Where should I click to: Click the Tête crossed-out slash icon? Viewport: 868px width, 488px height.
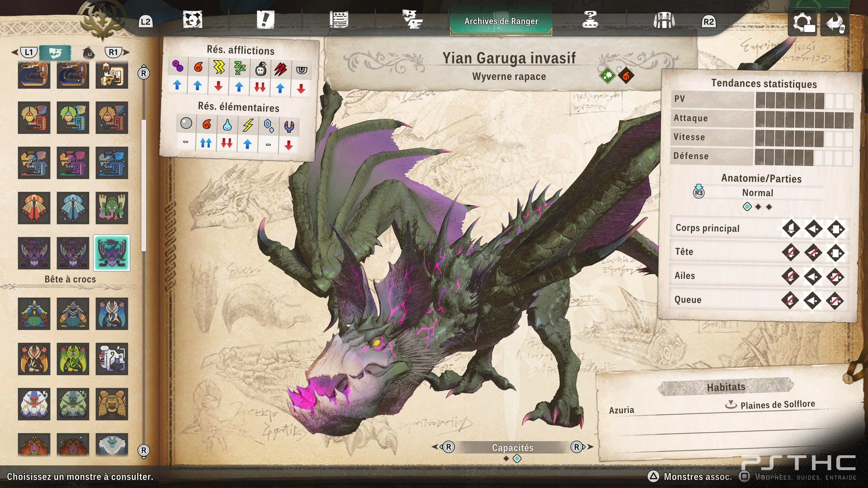pos(790,252)
